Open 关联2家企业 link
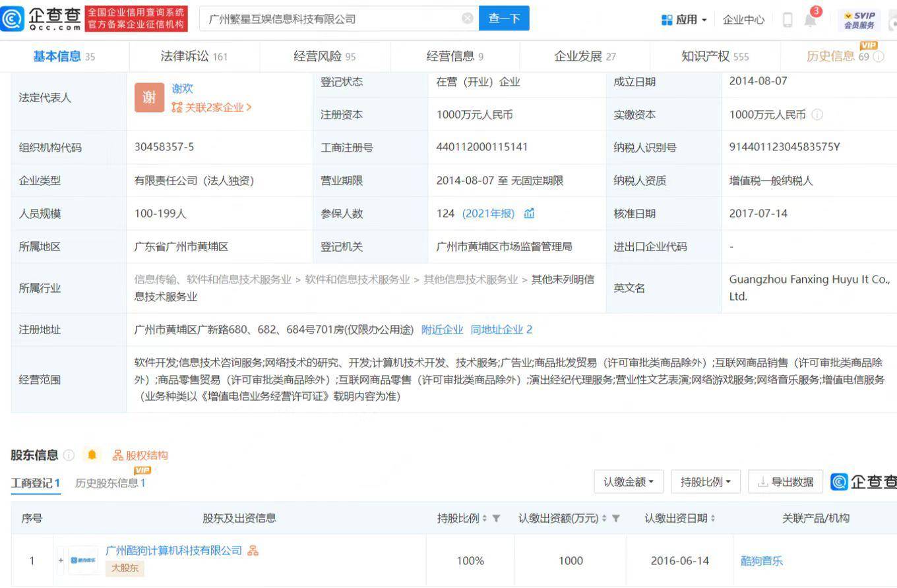 point(211,107)
